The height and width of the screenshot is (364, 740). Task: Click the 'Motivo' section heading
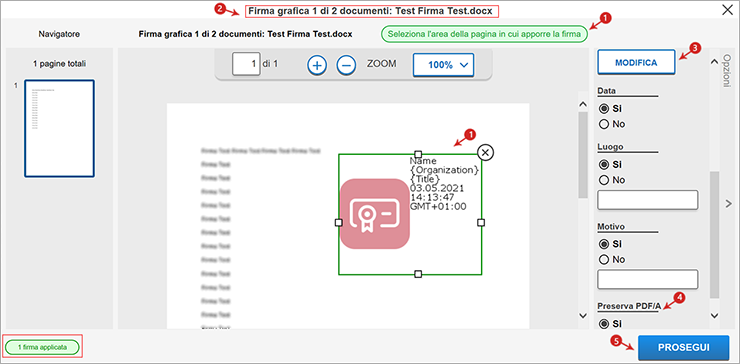(x=611, y=226)
